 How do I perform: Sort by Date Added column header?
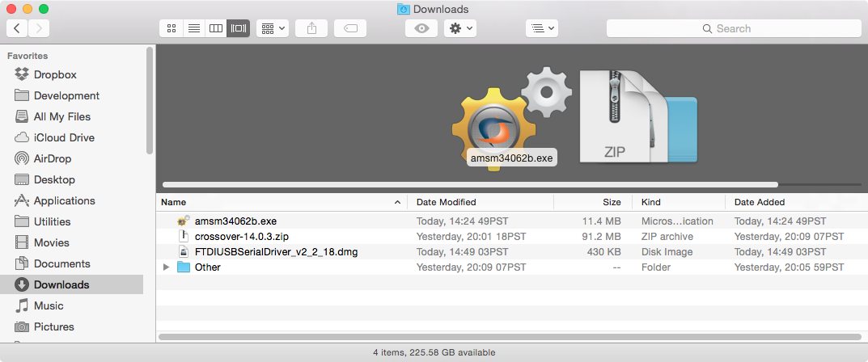point(797,202)
